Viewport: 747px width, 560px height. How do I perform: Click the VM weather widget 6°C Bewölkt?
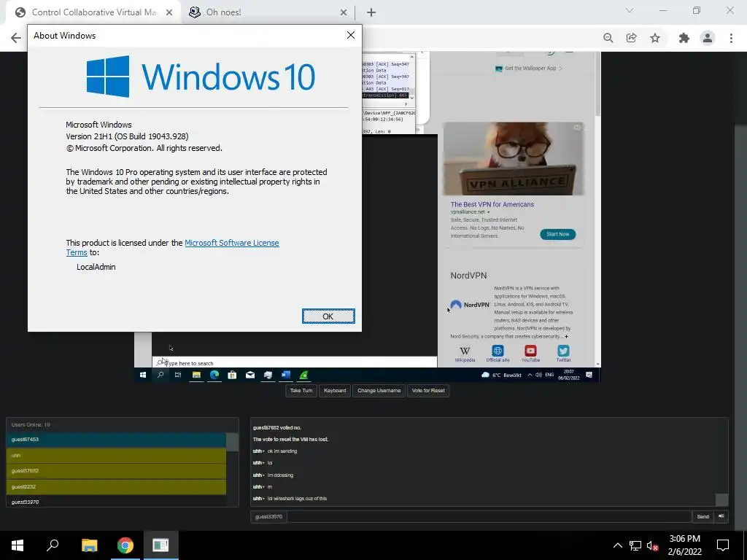tap(501, 376)
